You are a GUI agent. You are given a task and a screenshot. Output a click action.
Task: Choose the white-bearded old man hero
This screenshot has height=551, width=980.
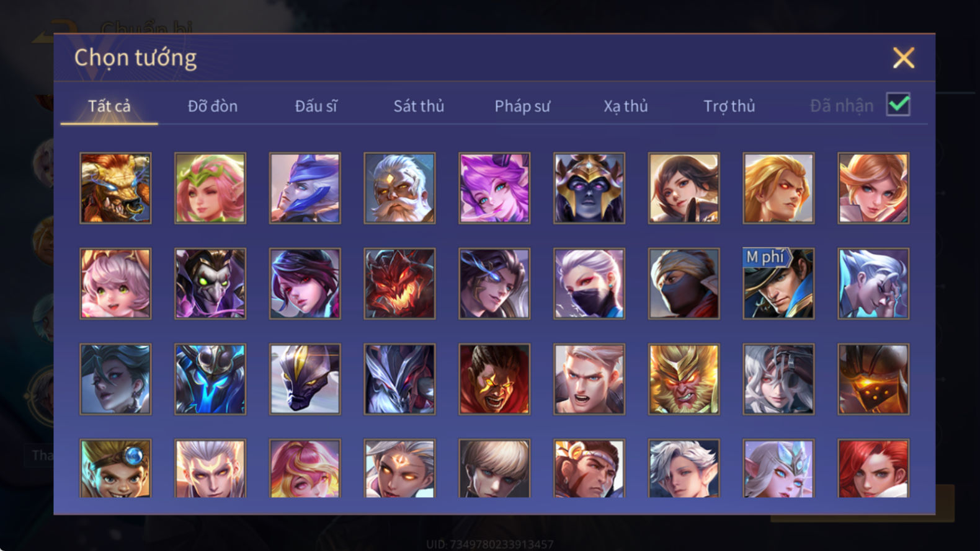pos(399,188)
